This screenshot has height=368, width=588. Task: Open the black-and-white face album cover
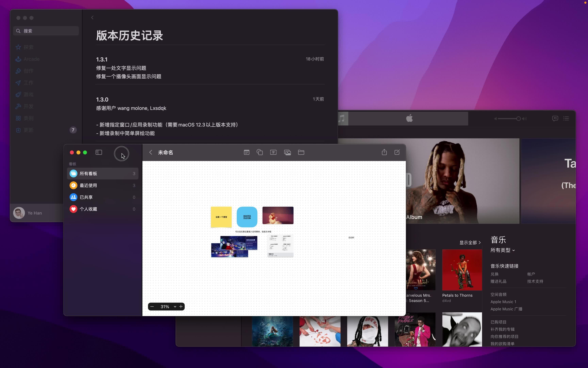462,329
